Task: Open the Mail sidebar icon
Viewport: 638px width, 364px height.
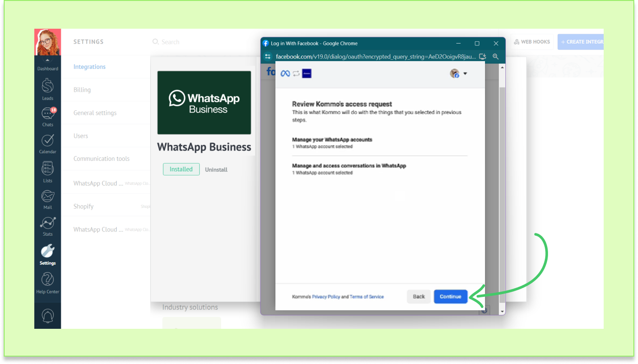Action: click(48, 197)
